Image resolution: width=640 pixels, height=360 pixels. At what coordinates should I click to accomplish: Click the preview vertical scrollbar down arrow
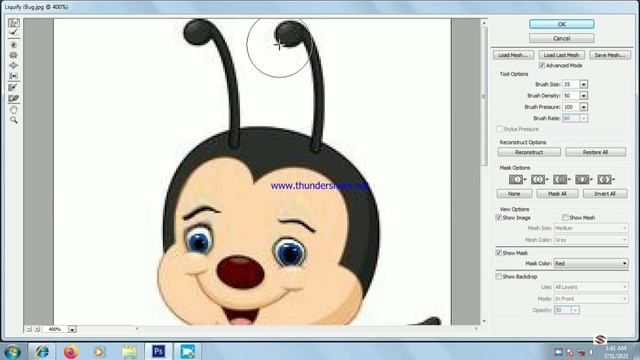point(484,321)
